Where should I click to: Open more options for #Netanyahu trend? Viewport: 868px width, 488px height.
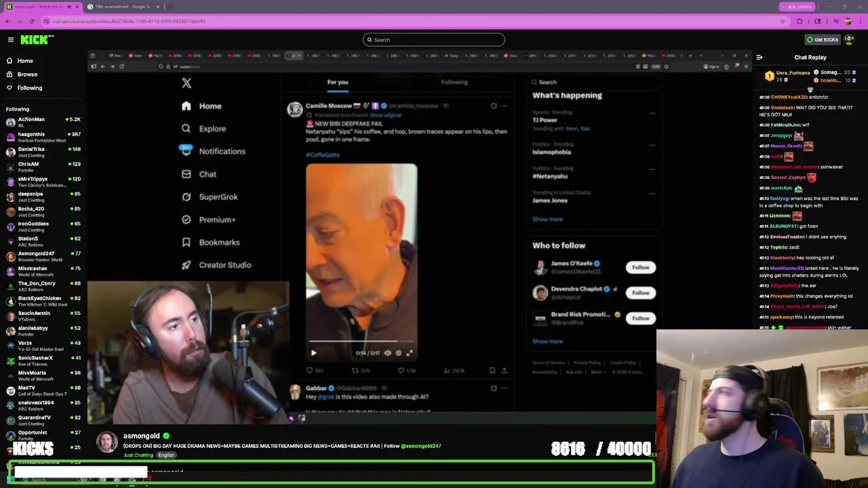click(652, 169)
